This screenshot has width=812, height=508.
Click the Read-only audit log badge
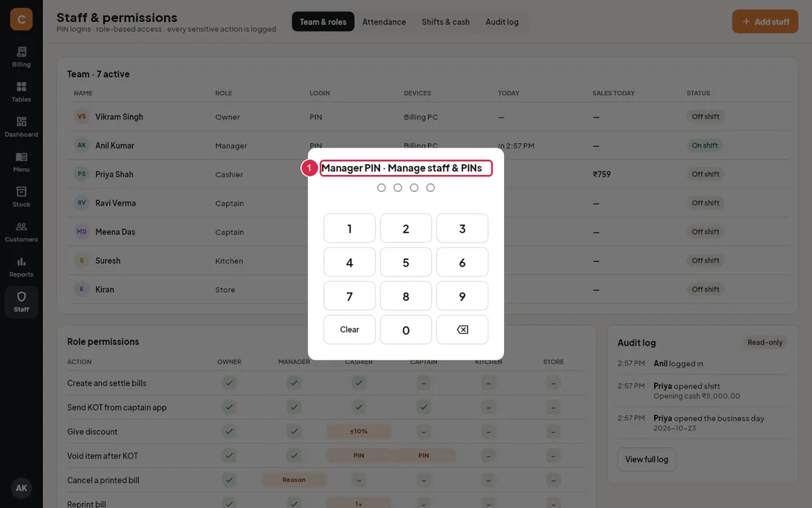point(765,343)
